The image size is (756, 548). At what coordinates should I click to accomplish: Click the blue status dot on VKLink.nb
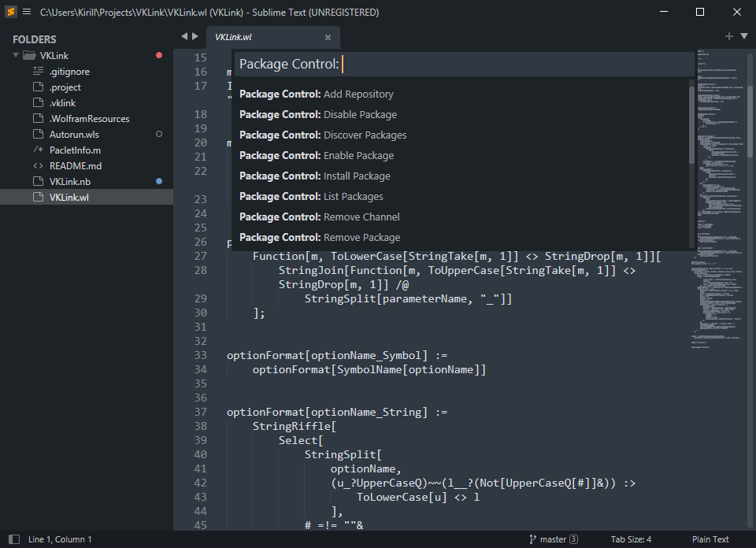tap(159, 181)
